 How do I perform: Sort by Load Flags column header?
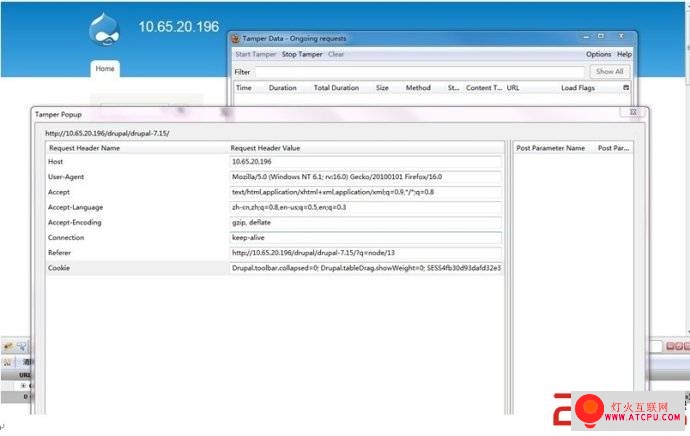(x=578, y=88)
